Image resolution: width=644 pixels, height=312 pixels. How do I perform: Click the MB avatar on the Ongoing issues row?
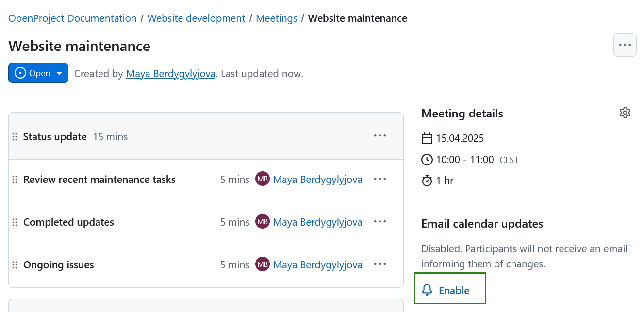(x=262, y=264)
